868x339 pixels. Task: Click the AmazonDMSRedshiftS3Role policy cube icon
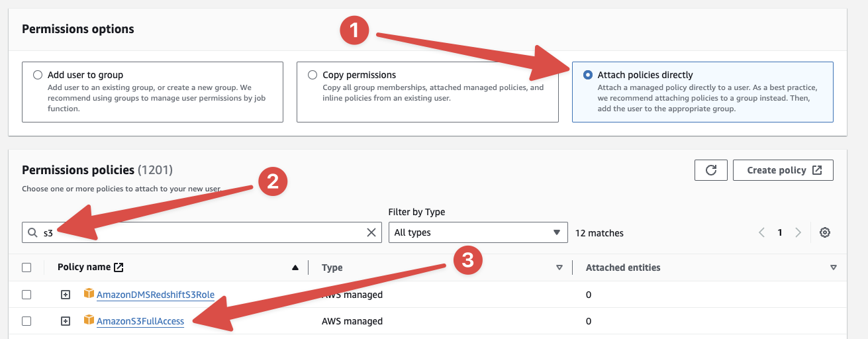coord(89,294)
